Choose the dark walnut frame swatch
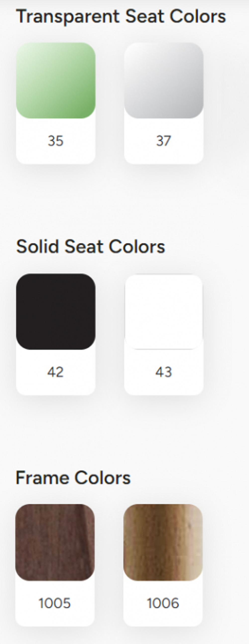Image resolution: width=249 pixels, height=644 pixels. click(x=55, y=542)
